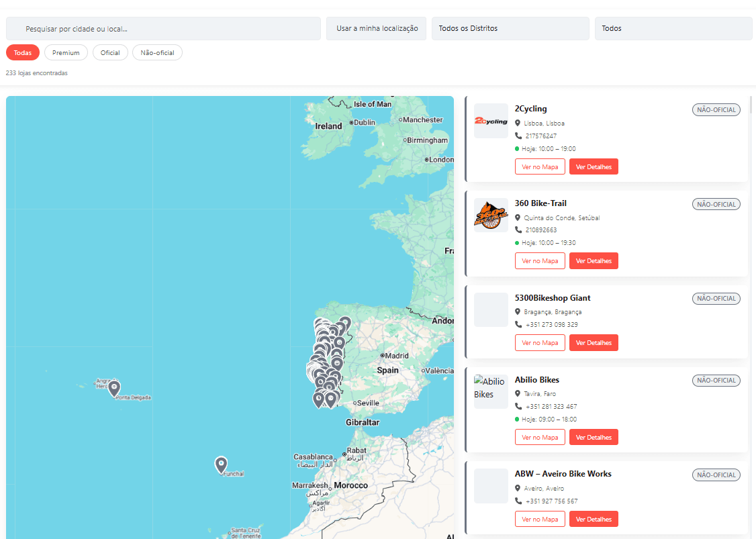
Task: Click Ver no Mapa for Abilio Bikes
Action: click(x=540, y=437)
